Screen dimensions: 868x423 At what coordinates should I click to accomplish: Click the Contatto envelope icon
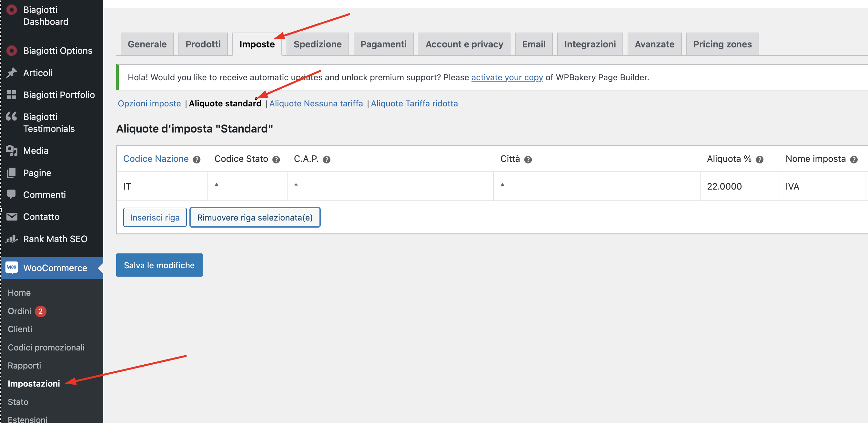point(12,217)
